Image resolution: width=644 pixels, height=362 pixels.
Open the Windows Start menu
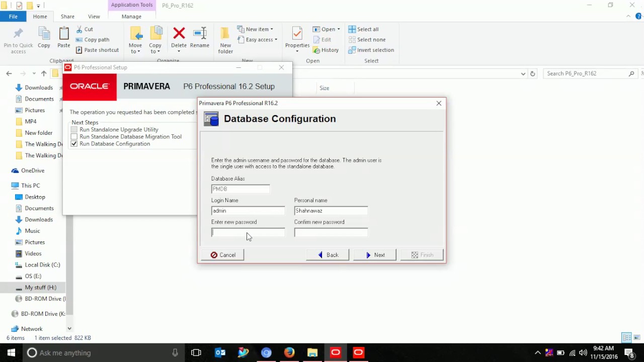pyautogui.click(x=12, y=352)
